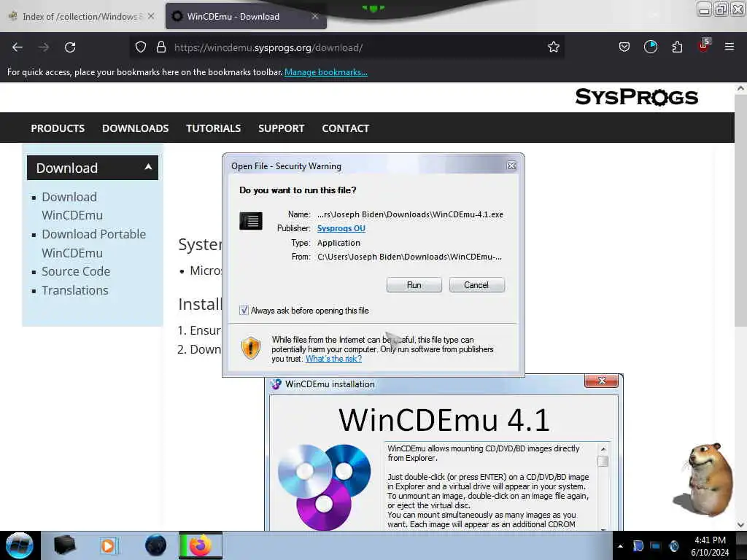Open the Firefox taskbar icon
Image resolution: width=747 pixels, height=560 pixels.
point(201,545)
